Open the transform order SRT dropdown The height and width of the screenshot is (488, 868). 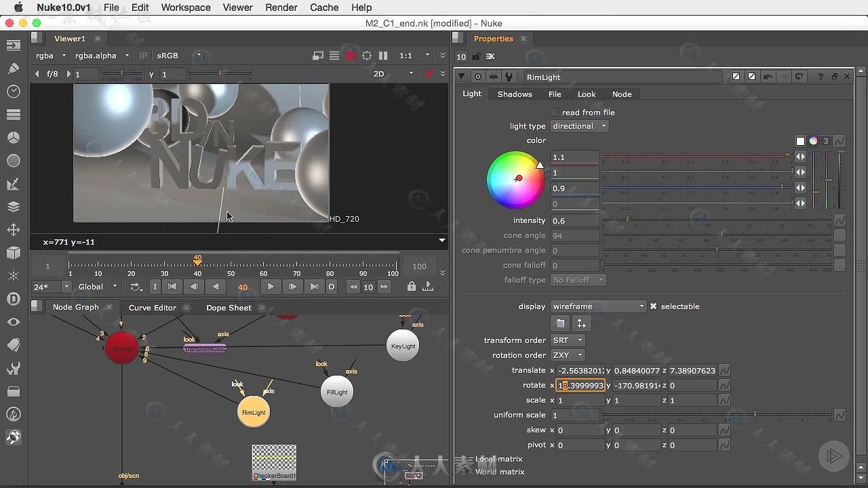pyautogui.click(x=568, y=340)
